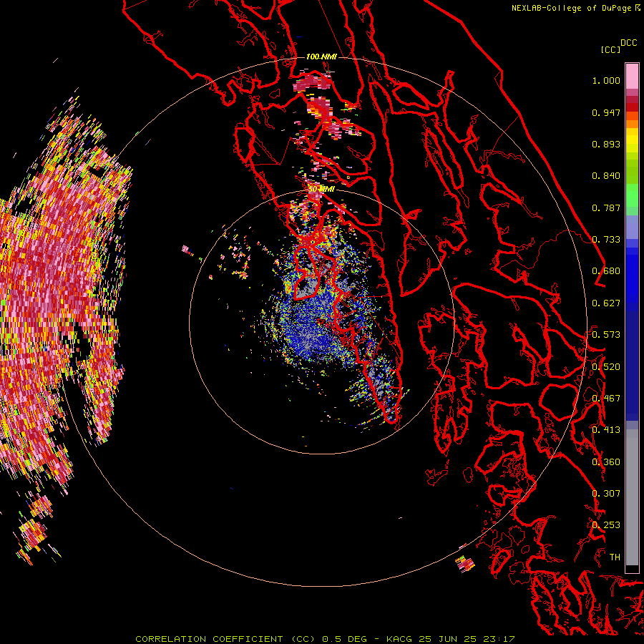
Task: Click the 0.413 colorbar value
Action: tap(606, 430)
